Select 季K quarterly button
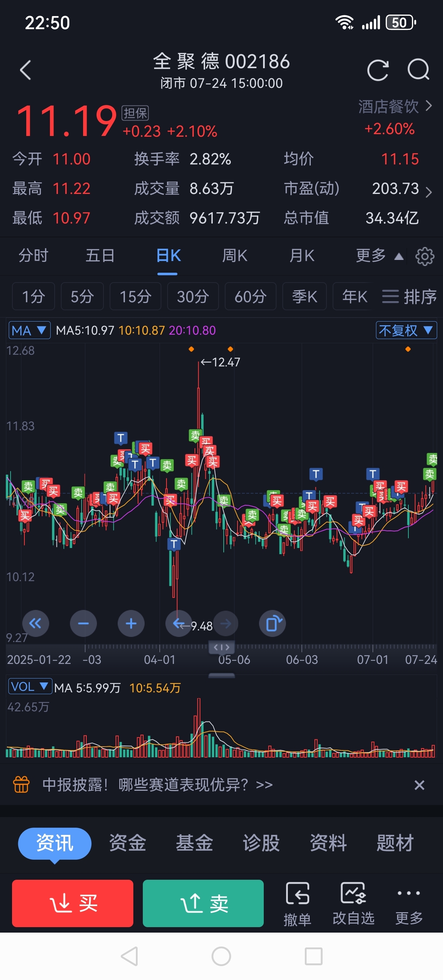The width and height of the screenshot is (443, 980). point(304,296)
